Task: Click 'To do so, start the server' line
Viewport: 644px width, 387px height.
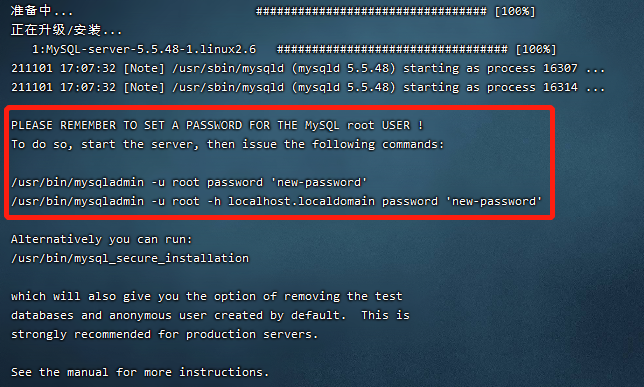Action: click(228, 144)
